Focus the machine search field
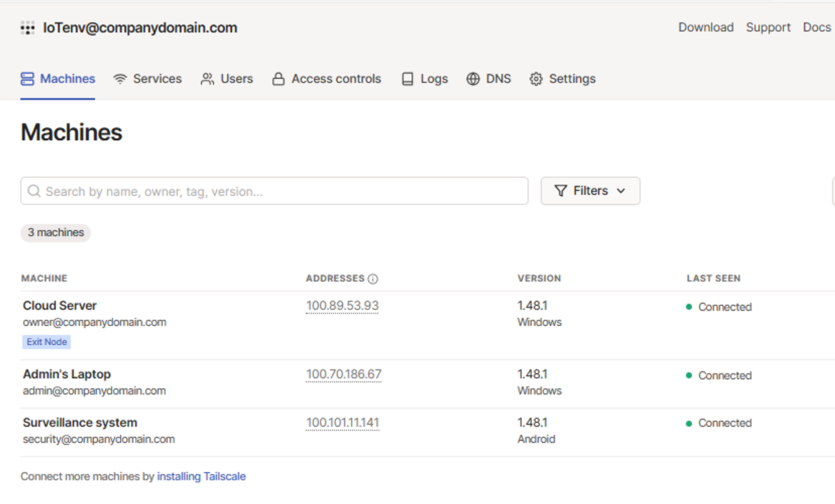Viewport: 835px width, 504px height. click(278, 191)
